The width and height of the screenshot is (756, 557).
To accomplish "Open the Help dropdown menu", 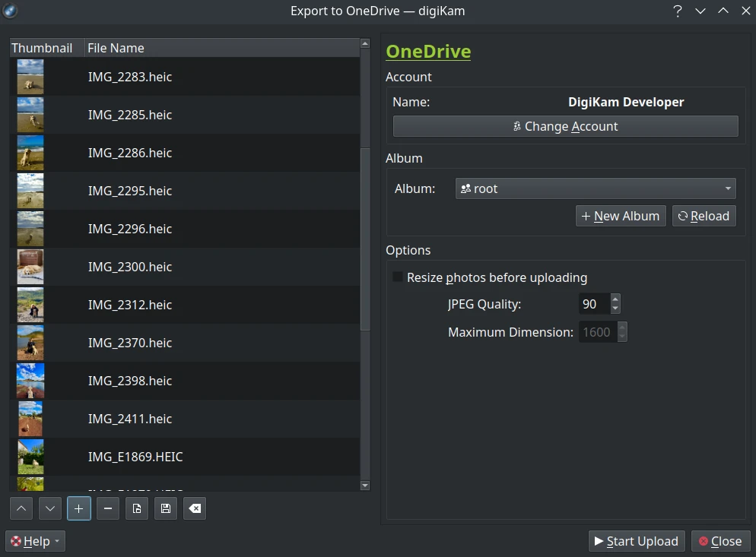I will [36, 541].
